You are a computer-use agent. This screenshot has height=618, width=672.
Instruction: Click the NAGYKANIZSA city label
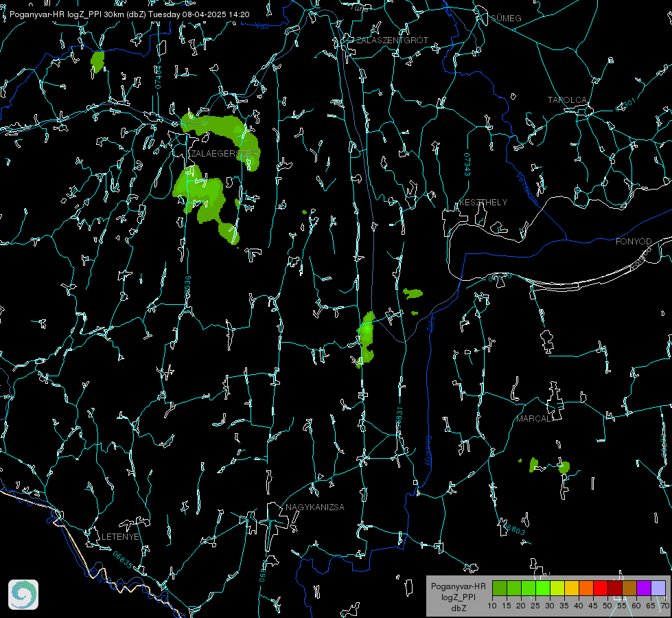pyautogui.click(x=315, y=507)
